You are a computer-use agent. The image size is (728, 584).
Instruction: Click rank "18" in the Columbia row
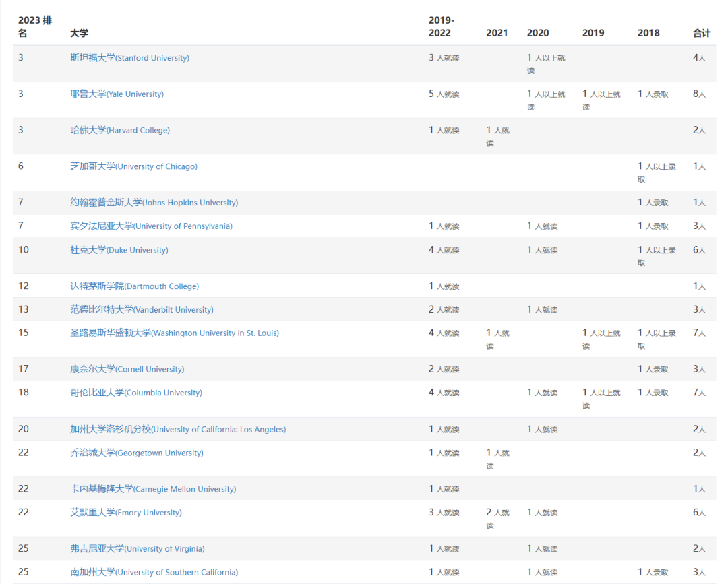(x=24, y=393)
